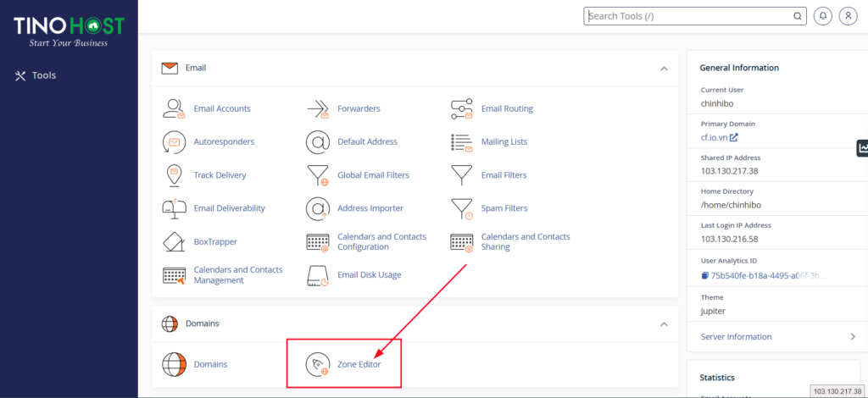868x398 pixels.
Task: Open the Zone Editor link
Action: coord(359,364)
